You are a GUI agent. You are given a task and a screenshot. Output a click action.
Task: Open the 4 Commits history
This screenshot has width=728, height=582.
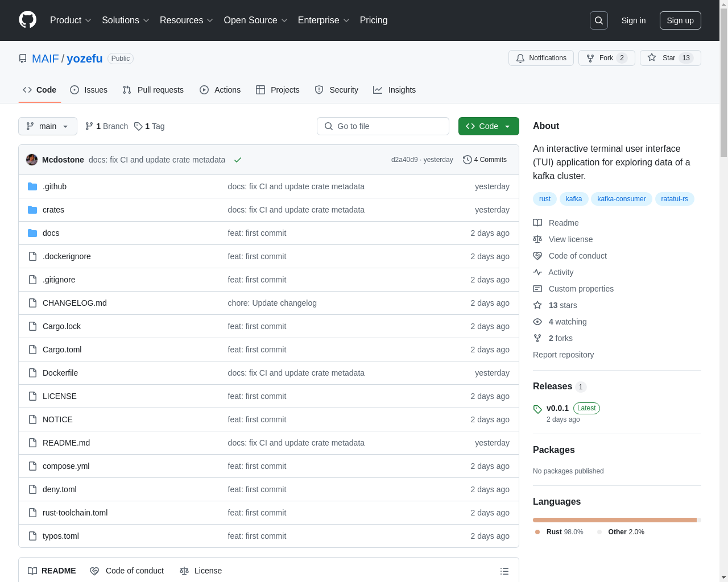(x=485, y=160)
